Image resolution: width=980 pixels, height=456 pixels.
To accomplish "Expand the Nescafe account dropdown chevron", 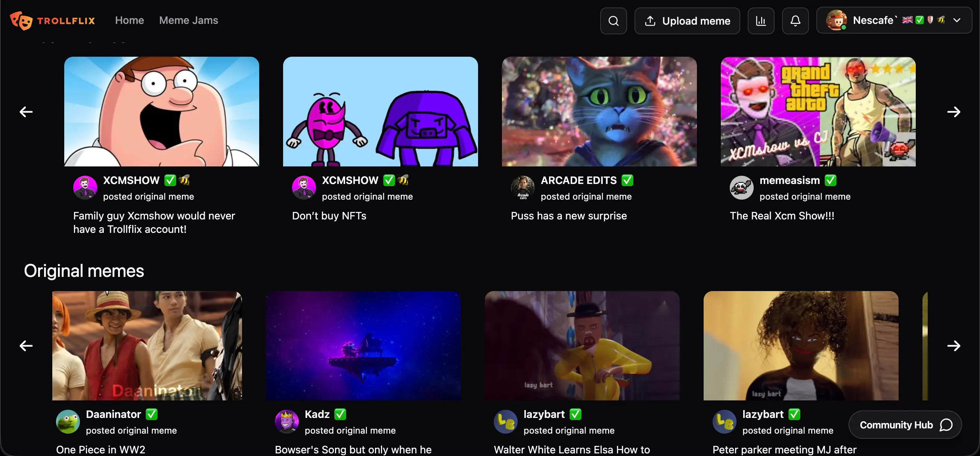I will (956, 20).
